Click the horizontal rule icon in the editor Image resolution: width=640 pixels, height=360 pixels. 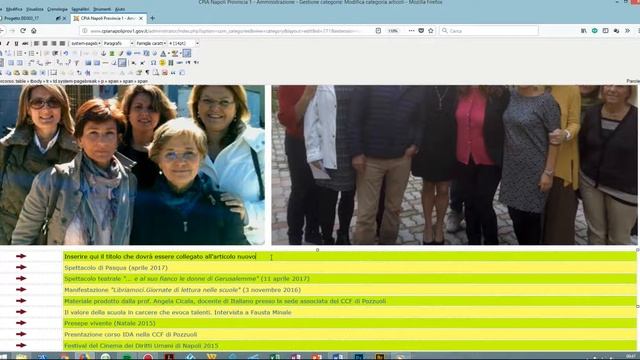pos(105,63)
